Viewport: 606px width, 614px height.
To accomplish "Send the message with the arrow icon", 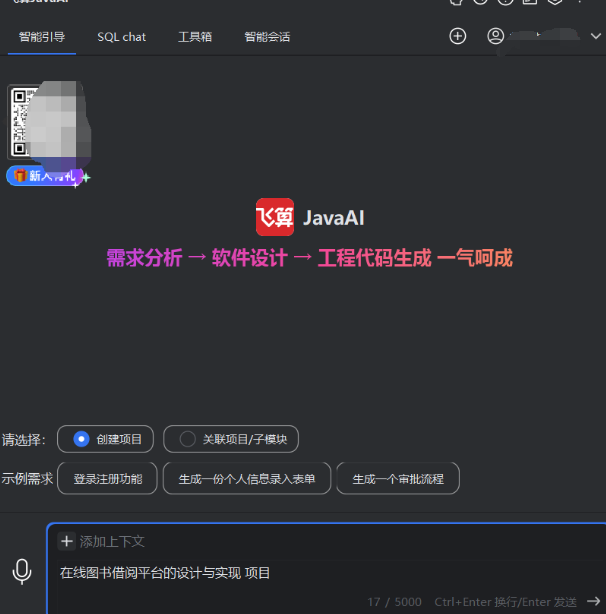I will click(593, 601).
